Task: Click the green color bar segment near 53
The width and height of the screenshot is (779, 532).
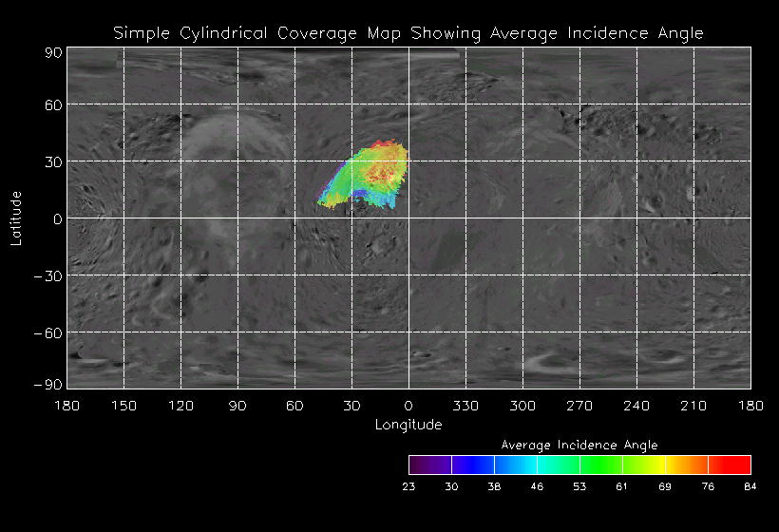Action: [x=559, y=465]
